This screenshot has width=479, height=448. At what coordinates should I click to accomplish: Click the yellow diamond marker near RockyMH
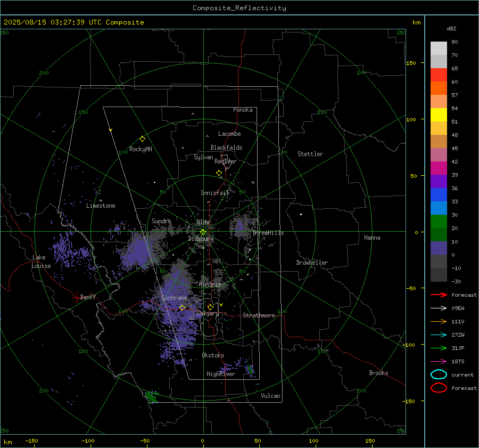click(142, 139)
